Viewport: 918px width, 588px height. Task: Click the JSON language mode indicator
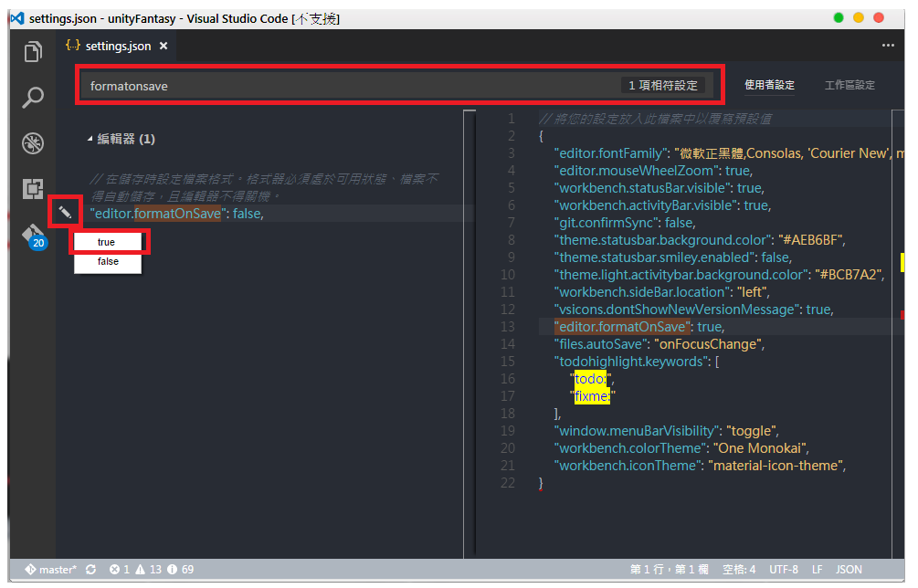pos(849,569)
